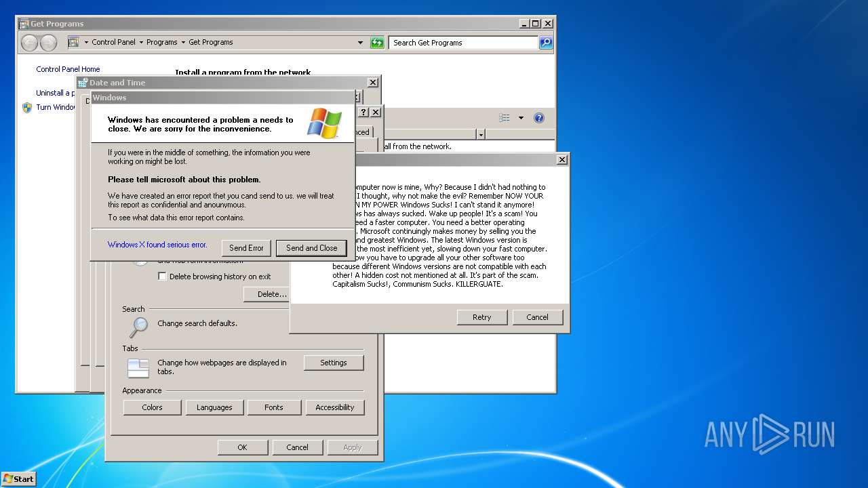
Task: Click the change view icon
Action: coord(505,118)
